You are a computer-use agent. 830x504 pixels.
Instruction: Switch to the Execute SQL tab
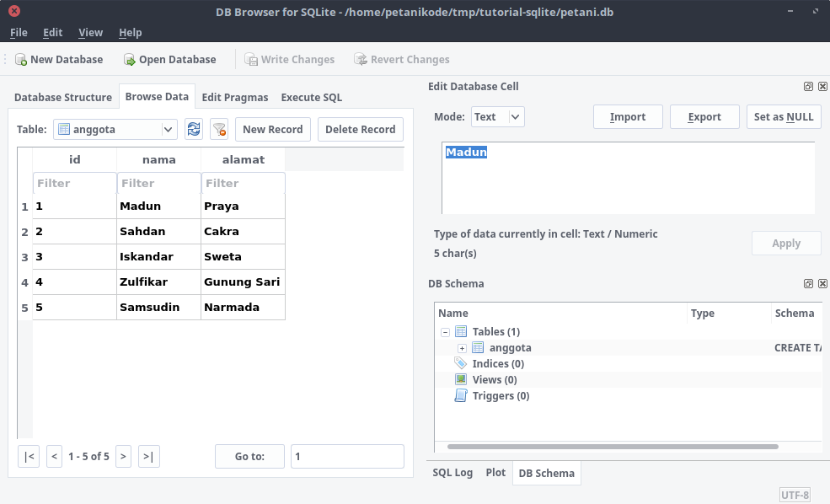(311, 97)
